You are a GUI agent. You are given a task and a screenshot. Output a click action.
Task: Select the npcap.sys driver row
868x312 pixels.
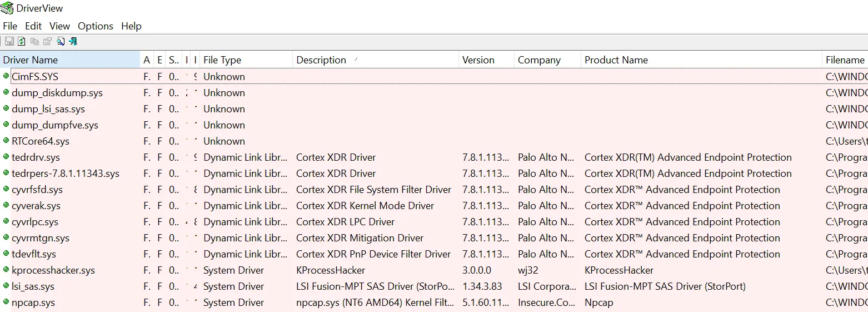(x=33, y=303)
